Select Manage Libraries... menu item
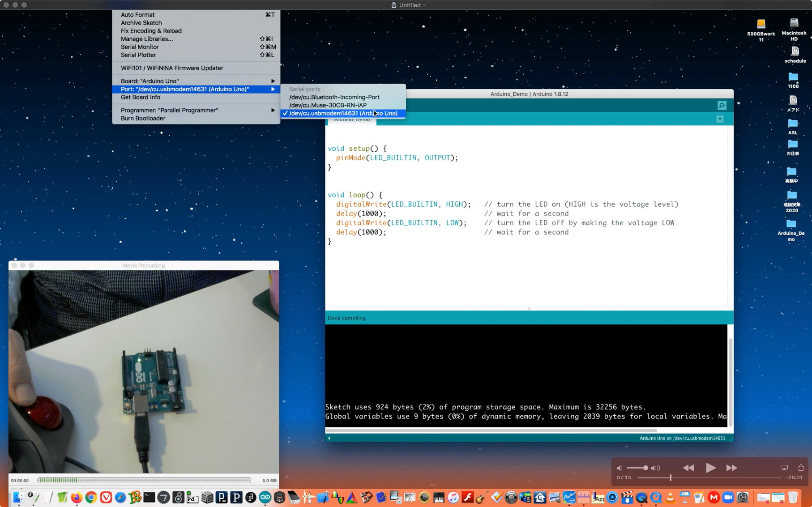The height and width of the screenshot is (507, 812). point(146,39)
